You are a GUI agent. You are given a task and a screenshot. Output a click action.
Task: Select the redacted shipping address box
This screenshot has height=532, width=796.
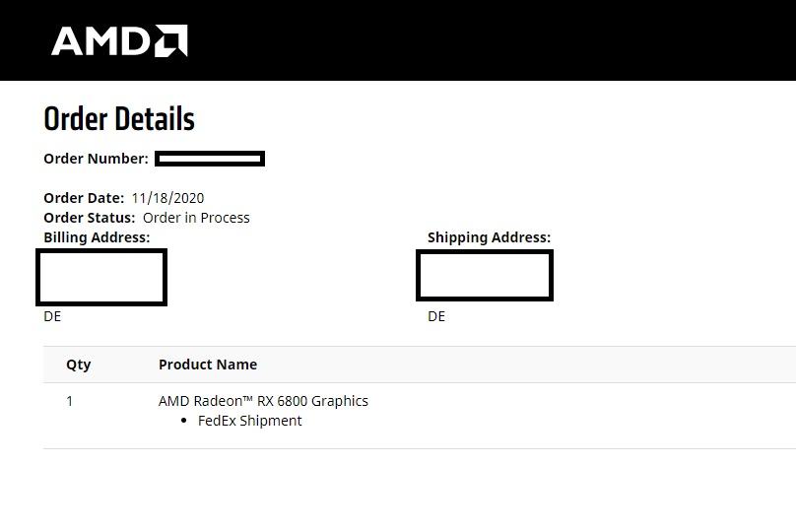point(485,275)
